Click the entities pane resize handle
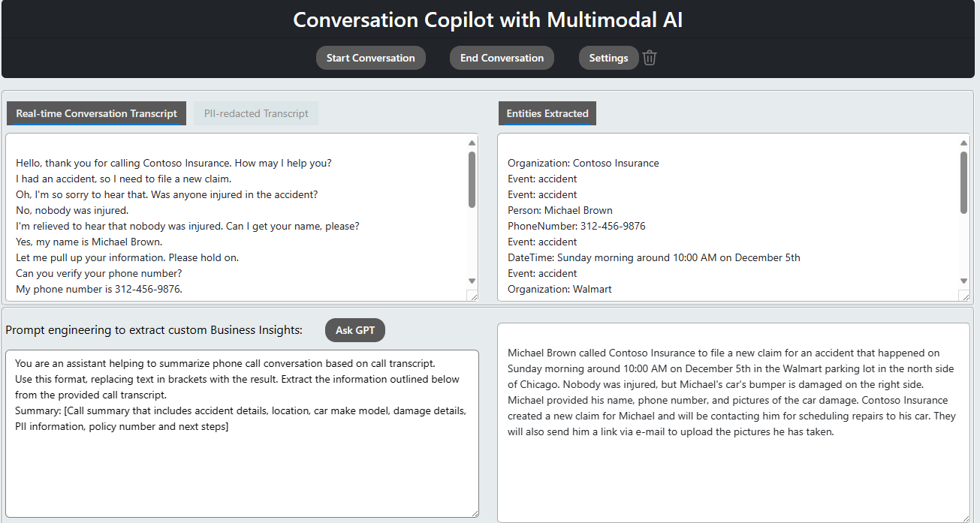Screen dimensions: 980x523 964,296
